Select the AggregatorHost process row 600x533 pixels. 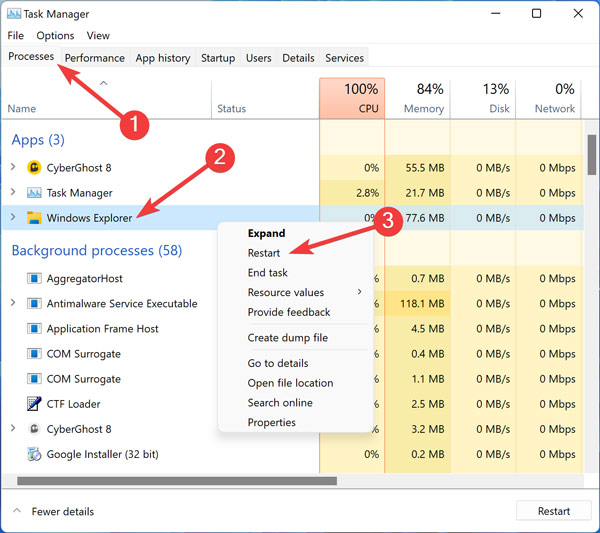[292, 278]
